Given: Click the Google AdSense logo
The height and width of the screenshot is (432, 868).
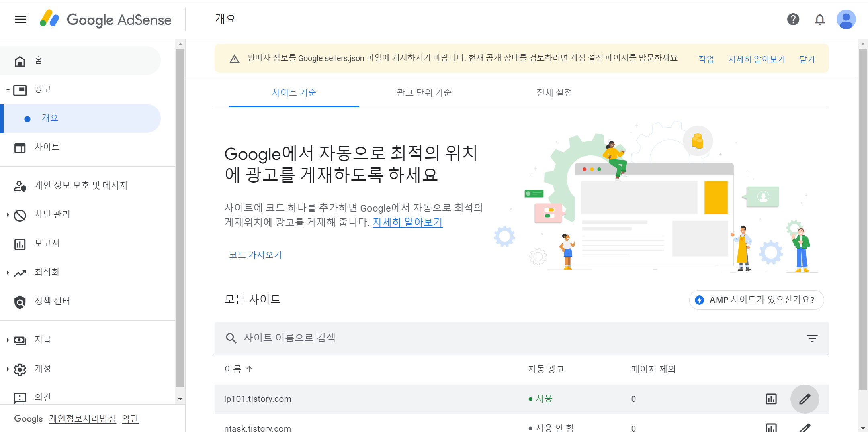Looking at the screenshot, I should pyautogui.click(x=106, y=19).
